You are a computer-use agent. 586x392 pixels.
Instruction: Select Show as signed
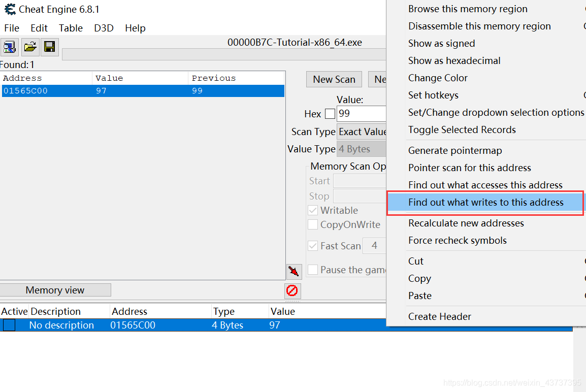[x=441, y=43]
